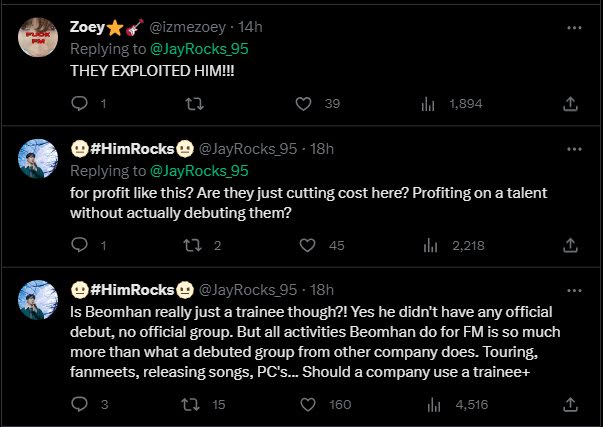Open Zoey's profile picture
The height and width of the screenshot is (427, 603).
point(39,40)
